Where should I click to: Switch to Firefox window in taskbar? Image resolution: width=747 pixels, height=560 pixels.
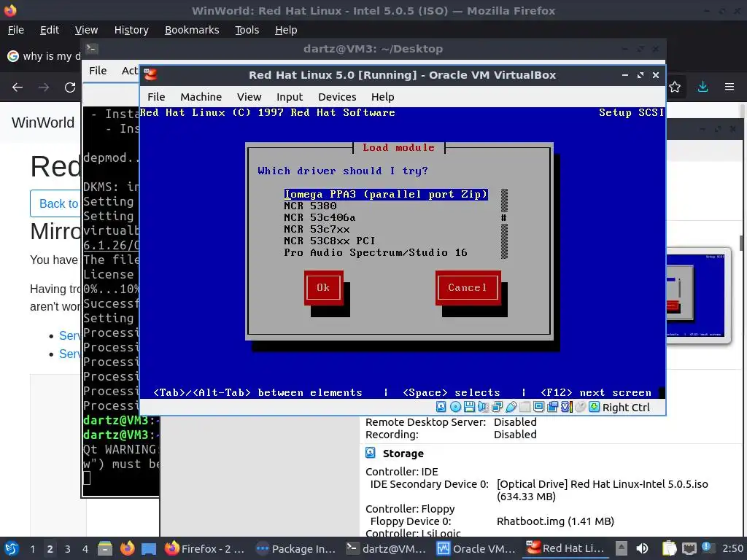(205, 548)
